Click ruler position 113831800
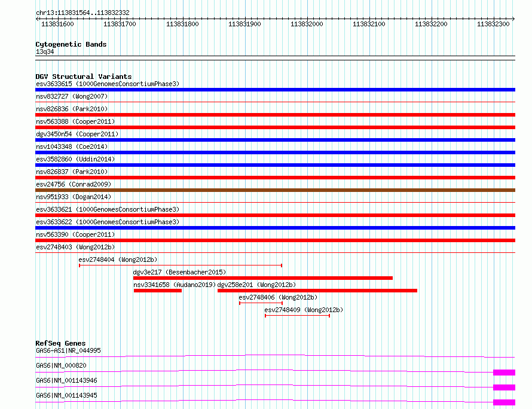Screen dimensions: 532x409 (x=182, y=24)
